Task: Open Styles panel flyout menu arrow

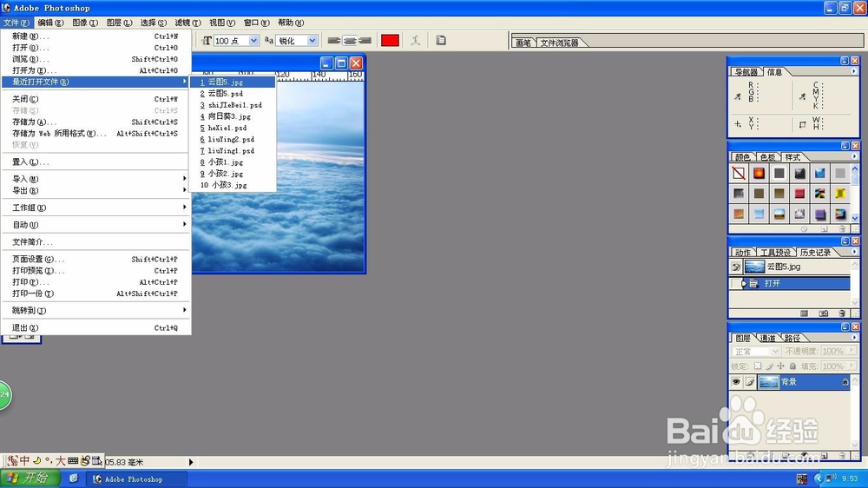Action: (x=853, y=157)
